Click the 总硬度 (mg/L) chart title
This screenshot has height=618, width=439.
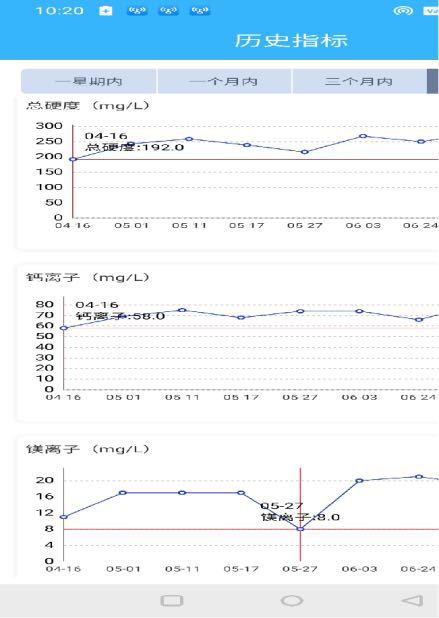point(87,106)
